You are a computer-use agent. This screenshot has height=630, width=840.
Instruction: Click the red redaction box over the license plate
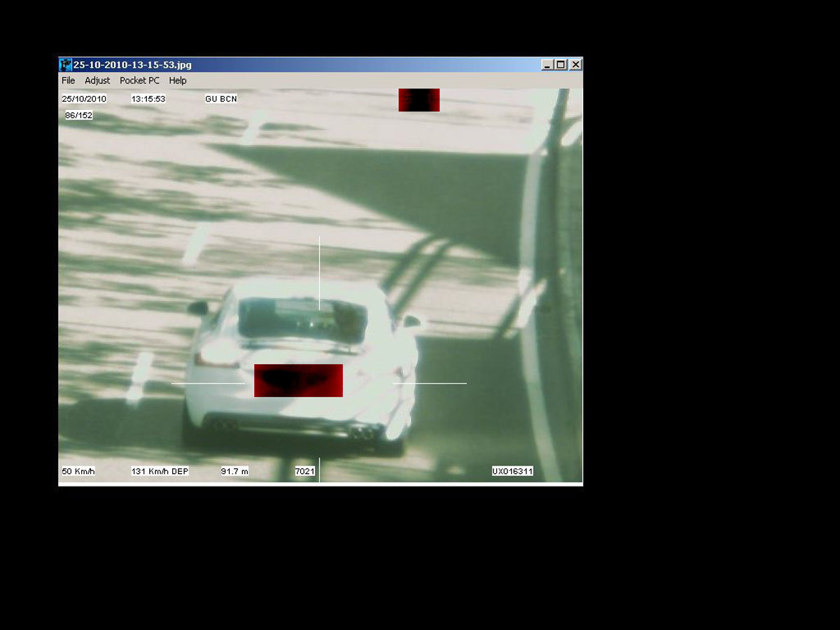coord(298,381)
